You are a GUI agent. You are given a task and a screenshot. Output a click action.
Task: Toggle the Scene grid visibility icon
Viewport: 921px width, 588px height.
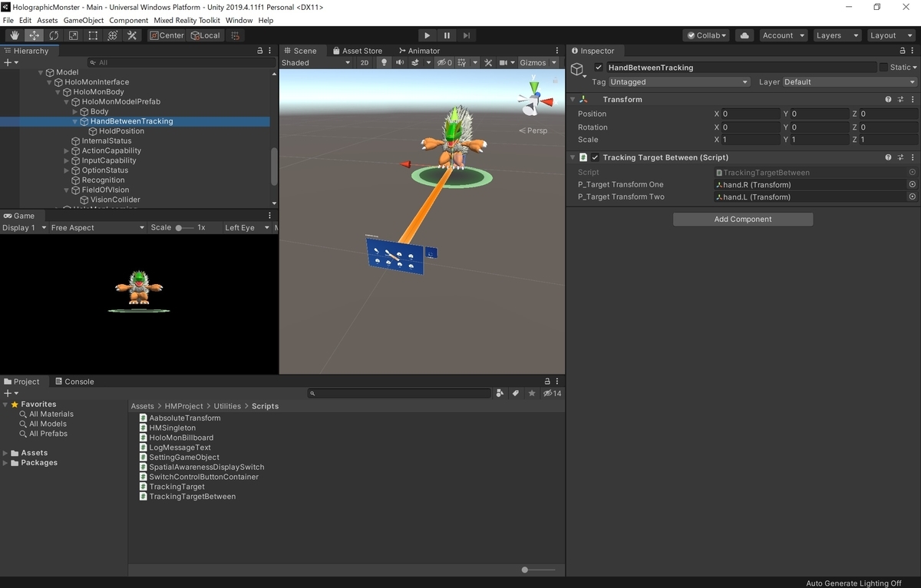pyautogui.click(x=464, y=63)
